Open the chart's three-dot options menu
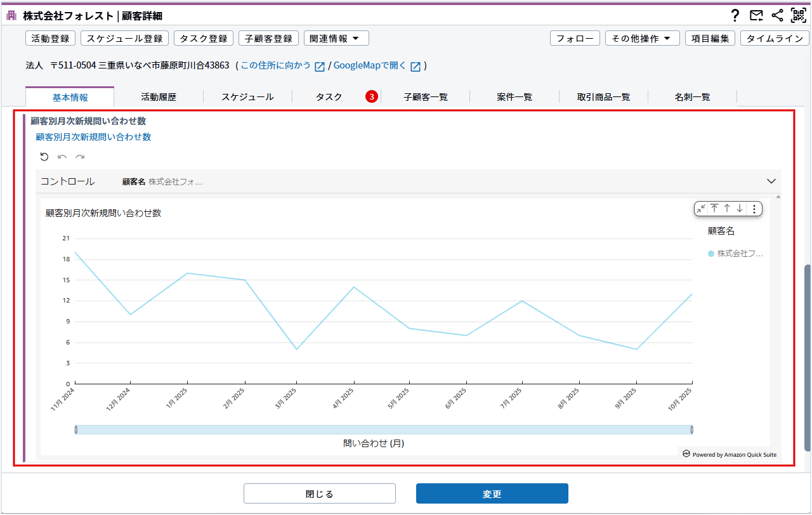Screen dimensions: 812x515 [x=754, y=209]
